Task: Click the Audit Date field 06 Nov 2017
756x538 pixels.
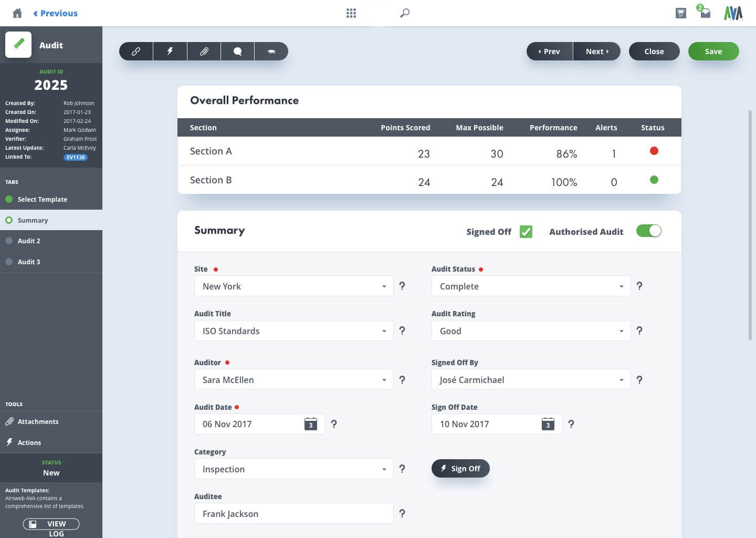Action: [260, 424]
